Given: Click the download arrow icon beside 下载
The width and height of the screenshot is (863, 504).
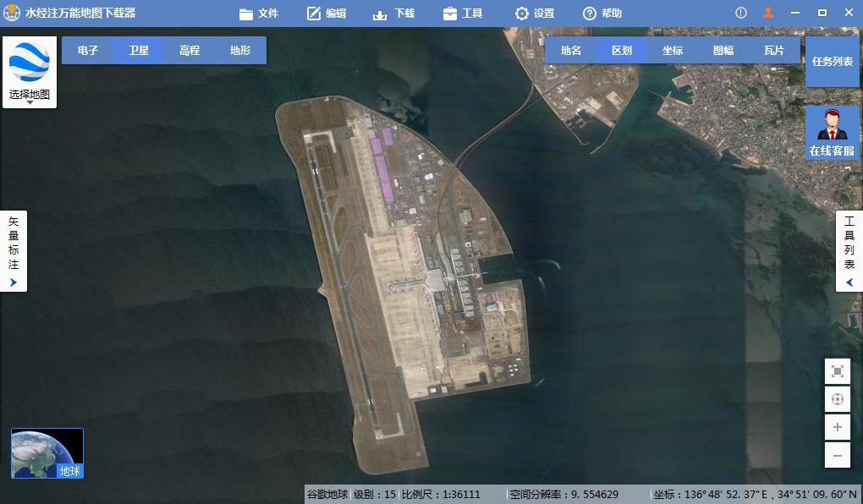Looking at the screenshot, I should pyautogui.click(x=380, y=15).
